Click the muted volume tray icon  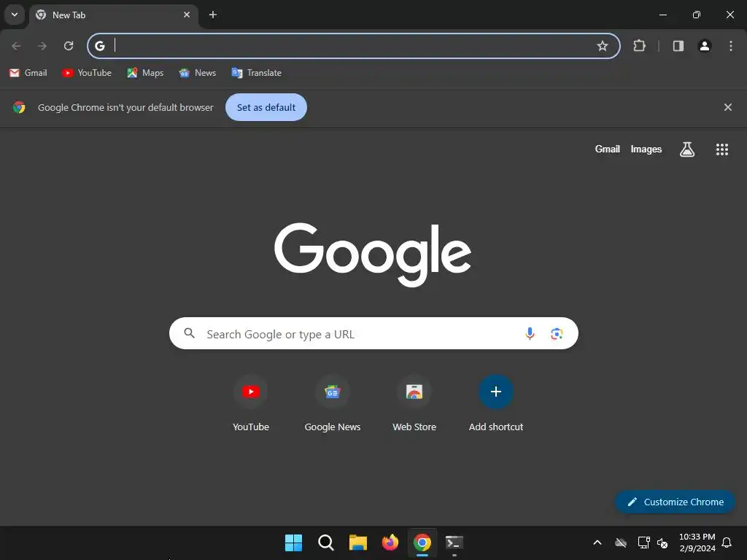(662, 542)
